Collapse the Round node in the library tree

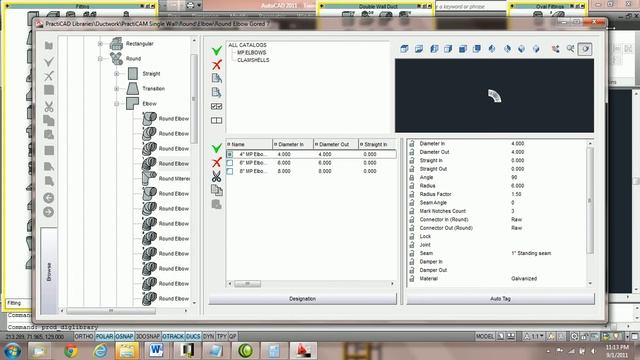100,58
